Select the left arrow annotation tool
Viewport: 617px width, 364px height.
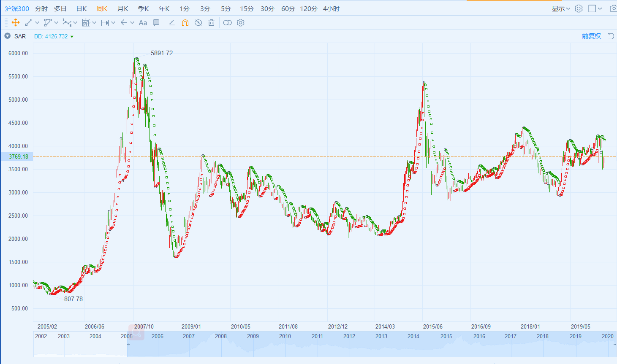coord(124,22)
